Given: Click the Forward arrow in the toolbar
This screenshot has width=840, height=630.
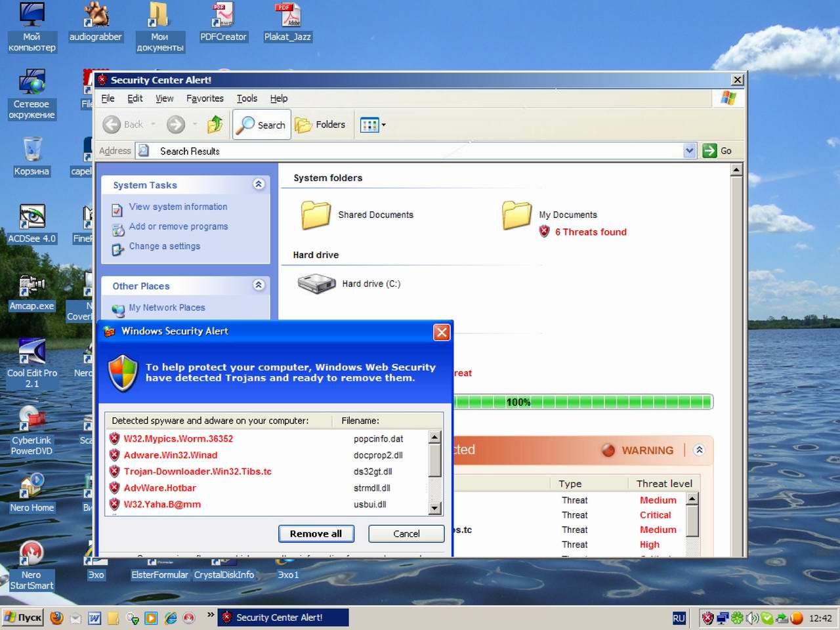Looking at the screenshot, I should (176, 125).
